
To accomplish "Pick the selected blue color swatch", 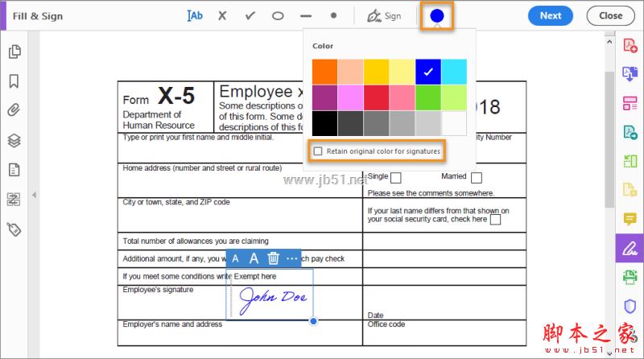I will pos(428,72).
